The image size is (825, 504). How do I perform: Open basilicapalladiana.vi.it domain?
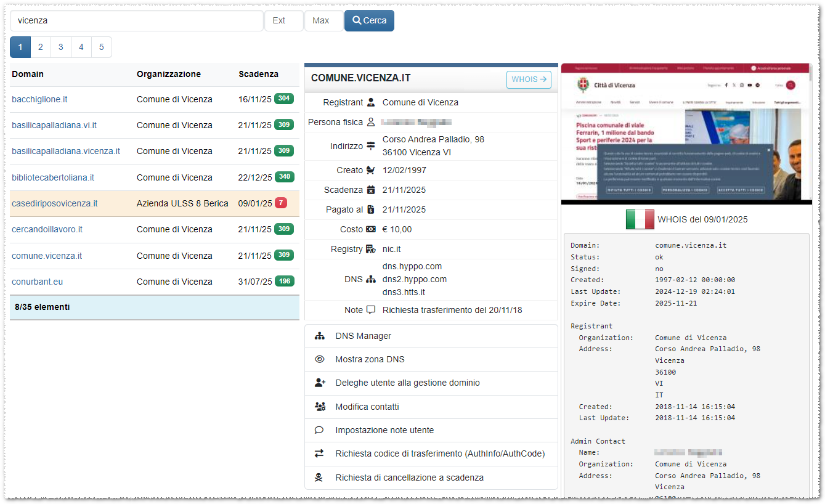pyautogui.click(x=54, y=125)
